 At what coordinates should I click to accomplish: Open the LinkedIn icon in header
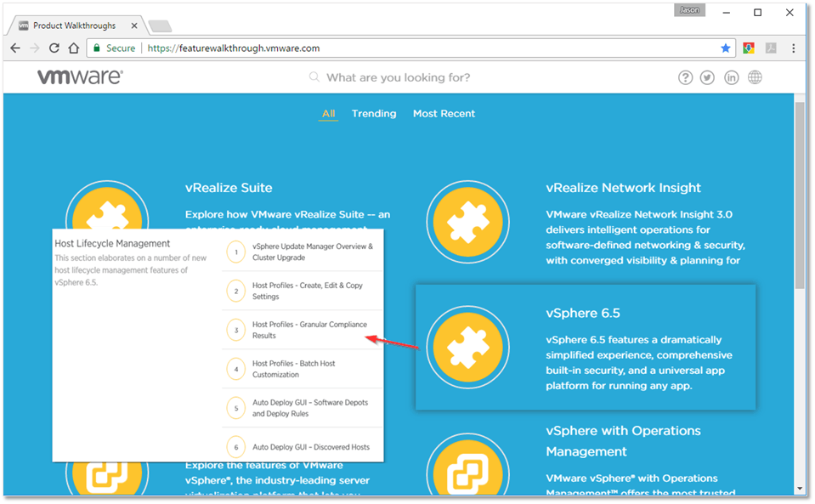tap(732, 77)
